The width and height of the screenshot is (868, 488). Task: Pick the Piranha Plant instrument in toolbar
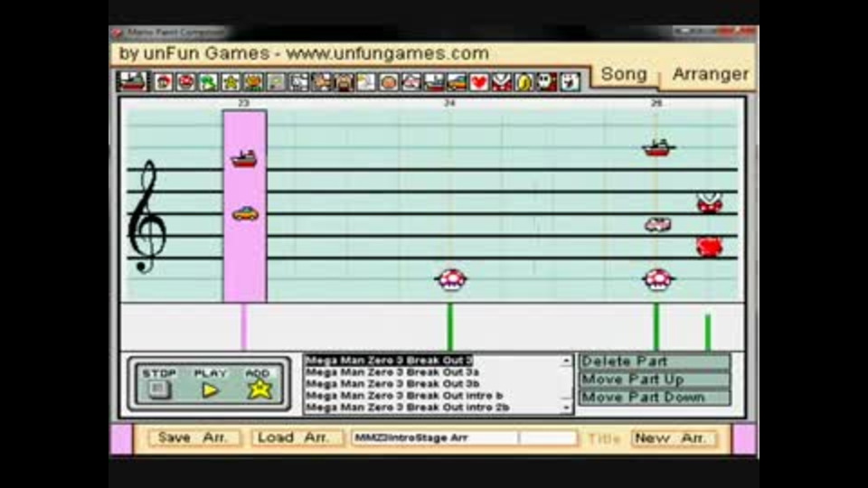tap(502, 82)
